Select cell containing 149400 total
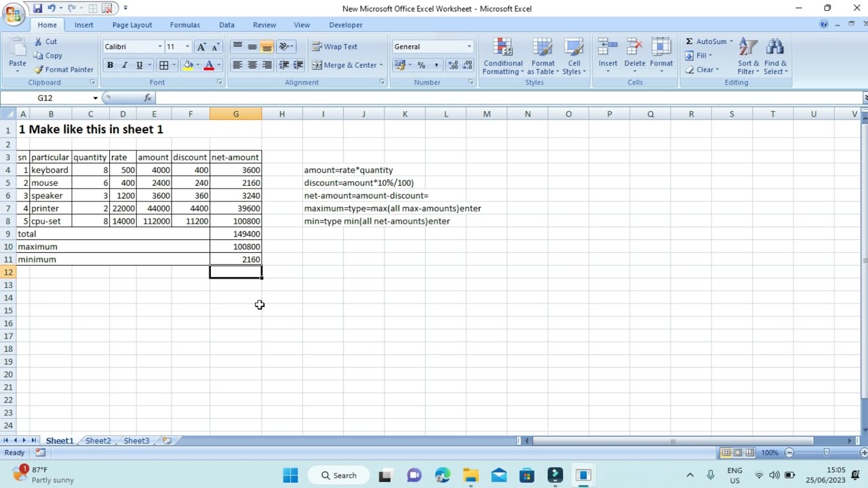Image resolution: width=868 pixels, height=488 pixels. 236,234
